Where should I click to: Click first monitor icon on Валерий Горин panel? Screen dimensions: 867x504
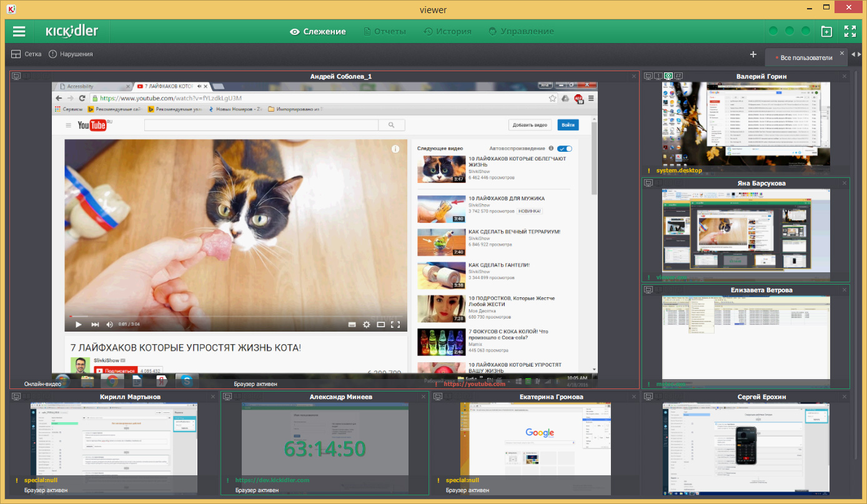[648, 76]
